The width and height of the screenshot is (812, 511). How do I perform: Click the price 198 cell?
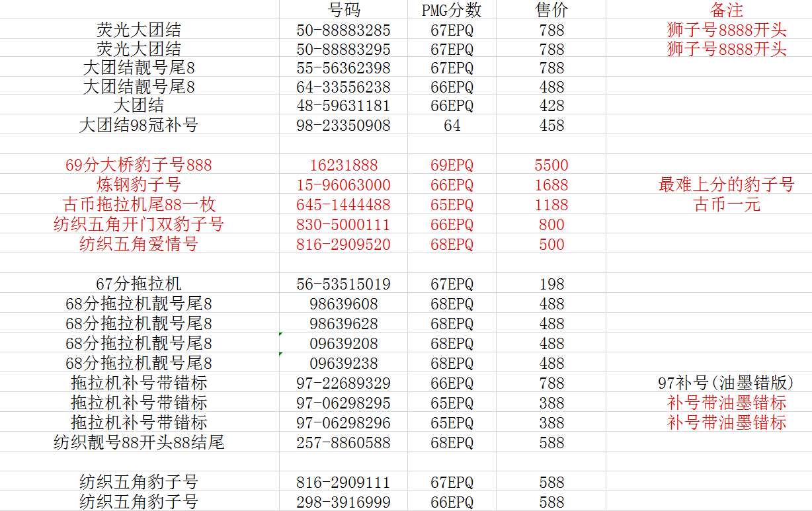pos(551,284)
